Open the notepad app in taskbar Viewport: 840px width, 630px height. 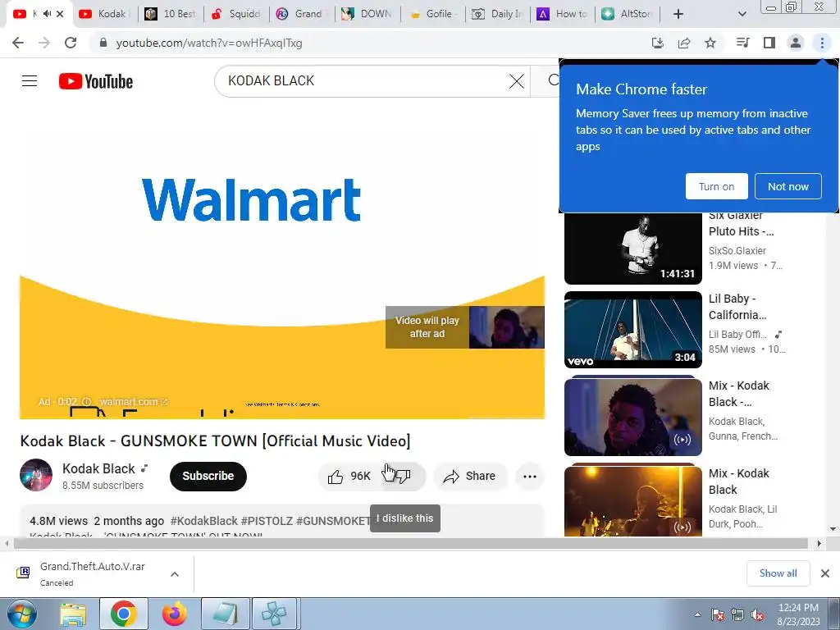pyautogui.click(x=225, y=614)
